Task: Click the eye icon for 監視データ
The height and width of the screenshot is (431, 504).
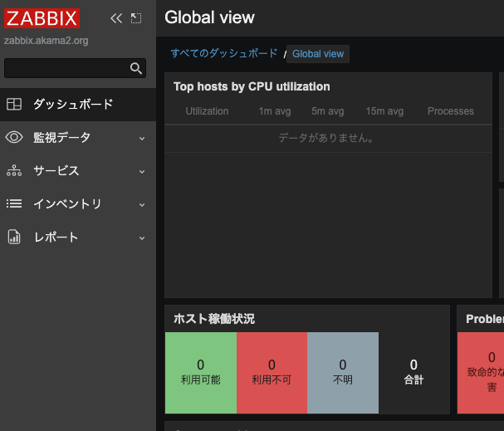Action: click(x=14, y=137)
